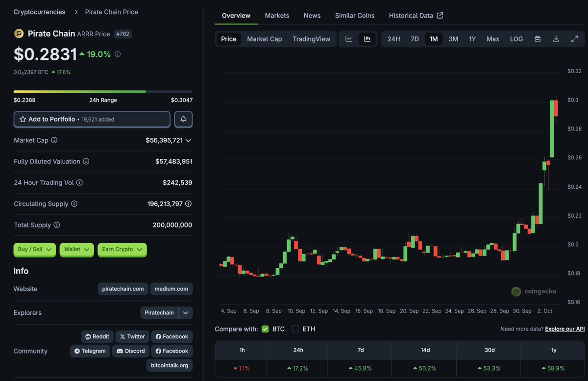Screen dimensions: 588x381
Task: Switch to candlestick chart view icon
Action: [x=367, y=39]
